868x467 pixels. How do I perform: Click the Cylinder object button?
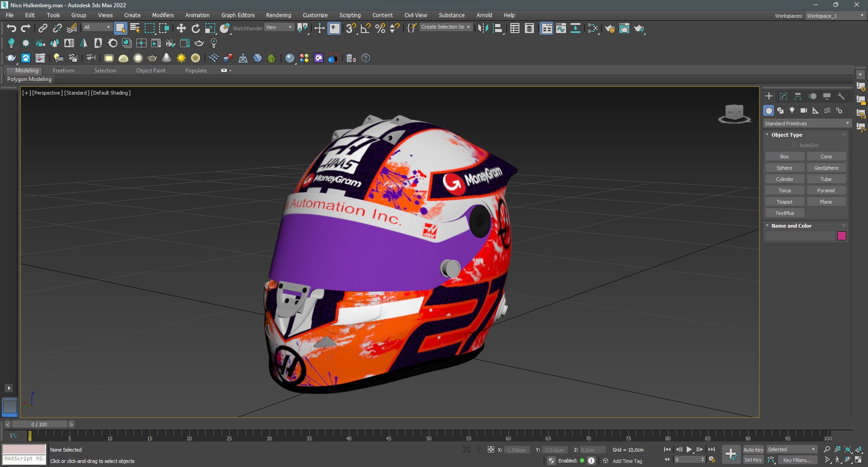click(x=784, y=179)
